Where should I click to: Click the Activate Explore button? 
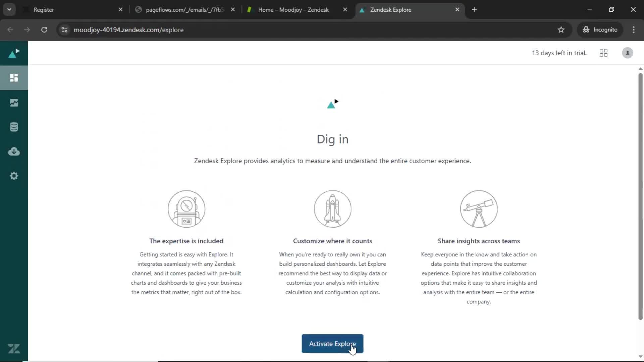pyautogui.click(x=332, y=344)
